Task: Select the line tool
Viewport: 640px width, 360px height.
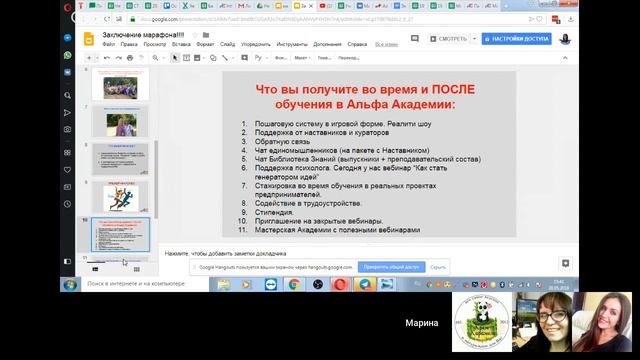Action: point(225,58)
